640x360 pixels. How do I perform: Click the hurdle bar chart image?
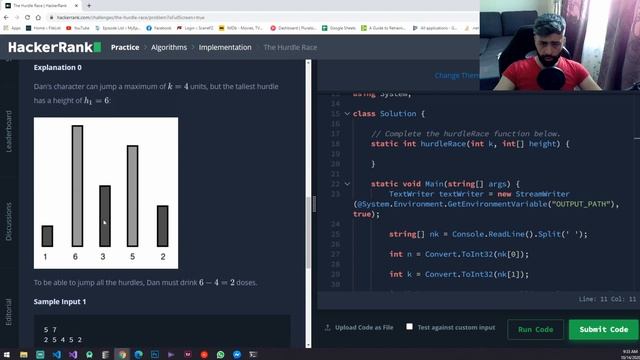pos(106,193)
